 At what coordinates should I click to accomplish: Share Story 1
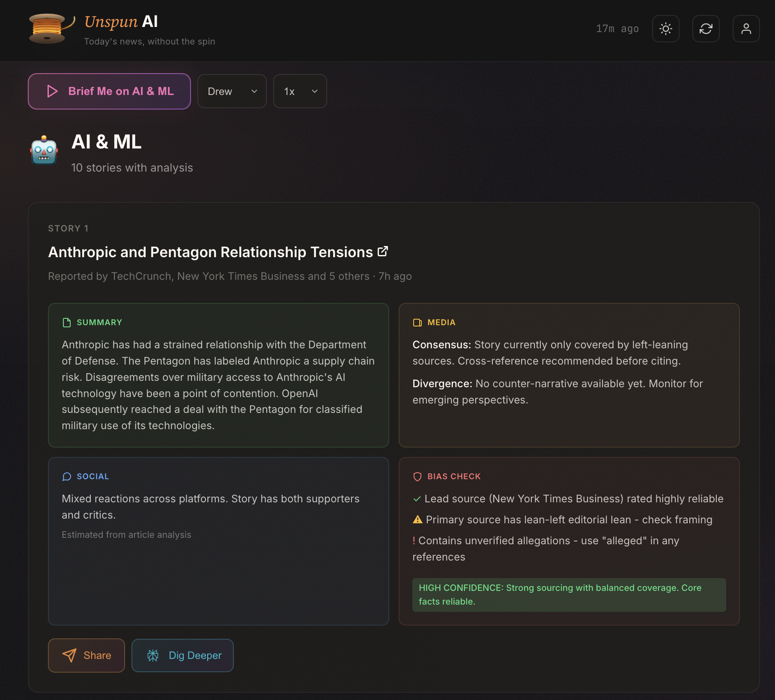86,656
